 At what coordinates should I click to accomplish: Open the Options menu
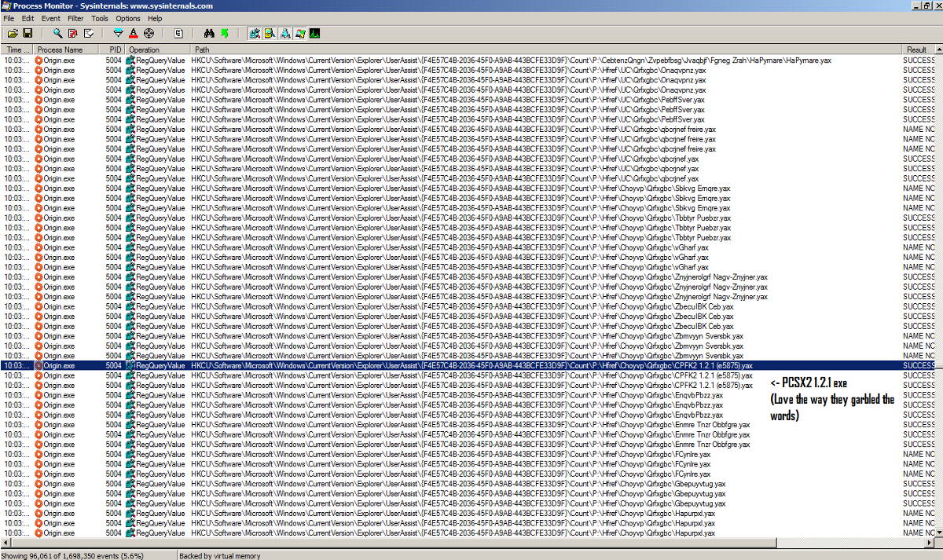(x=128, y=18)
